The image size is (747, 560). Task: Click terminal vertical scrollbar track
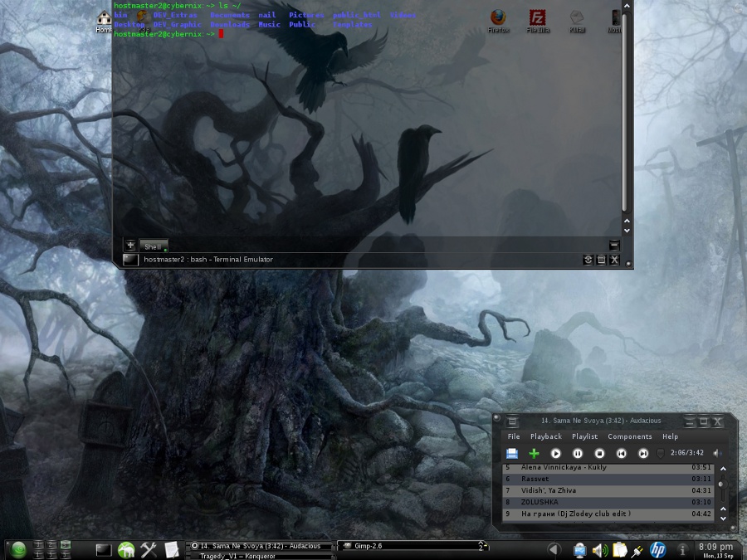point(627,112)
